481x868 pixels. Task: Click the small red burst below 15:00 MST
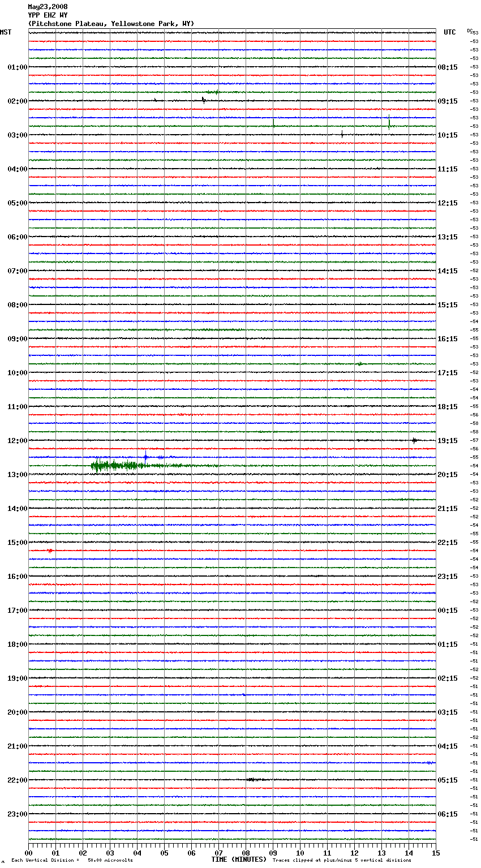point(50,551)
